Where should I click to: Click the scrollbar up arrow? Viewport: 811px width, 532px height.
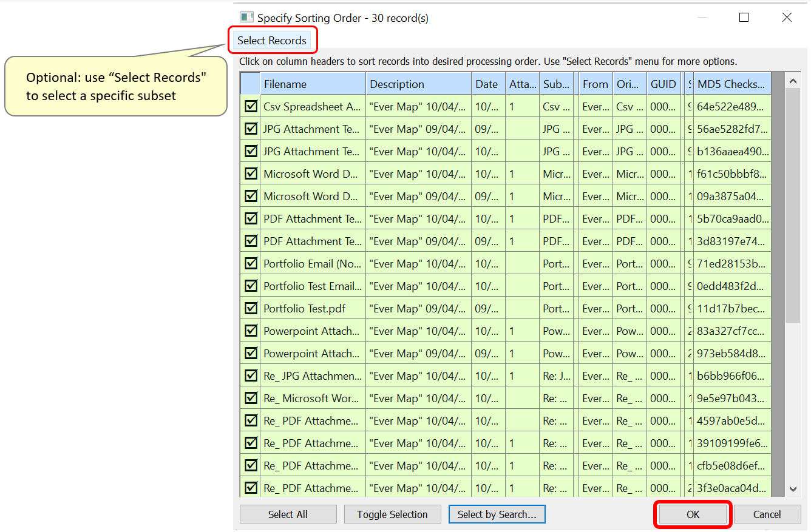tap(794, 80)
